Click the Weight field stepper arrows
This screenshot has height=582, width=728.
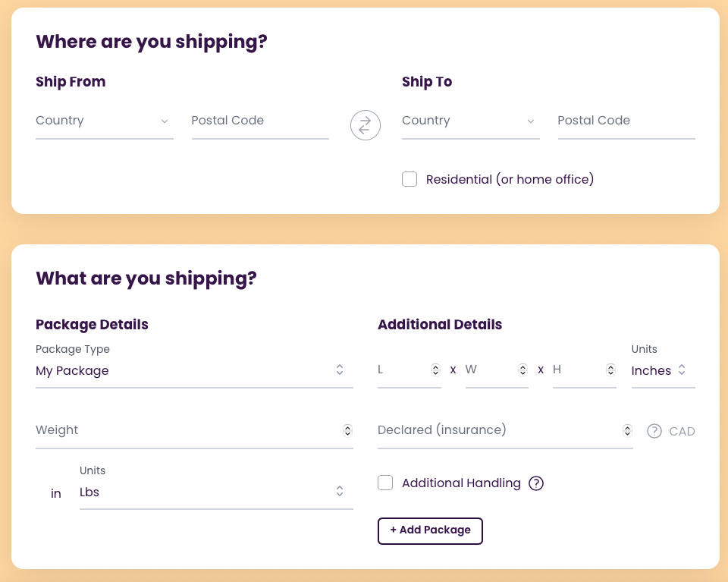click(x=347, y=430)
